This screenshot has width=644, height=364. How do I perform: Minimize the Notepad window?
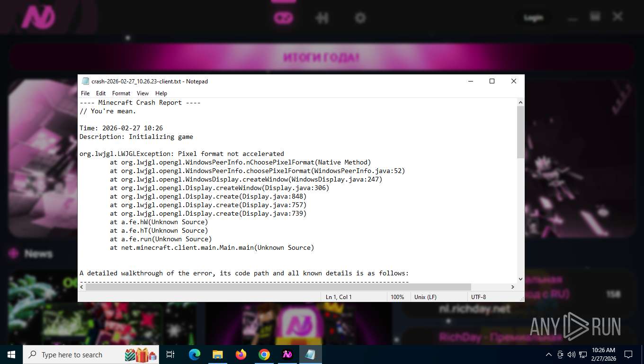click(470, 81)
